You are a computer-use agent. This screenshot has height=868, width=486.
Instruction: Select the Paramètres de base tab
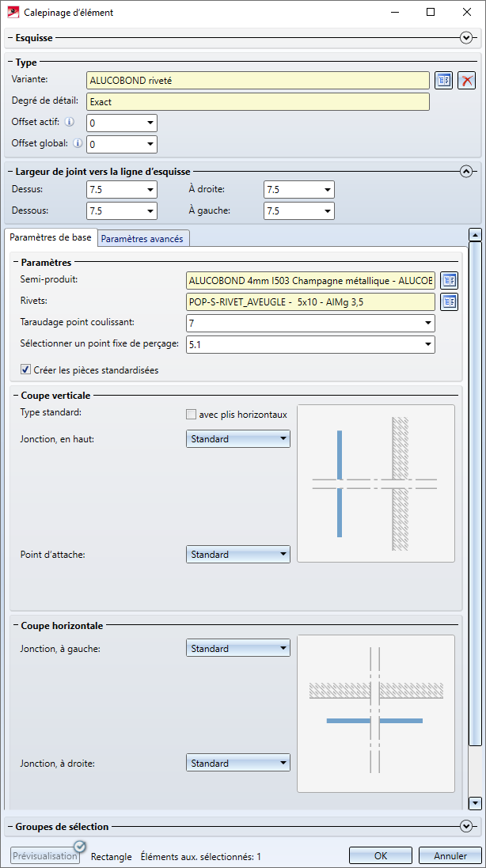coord(51,237)
